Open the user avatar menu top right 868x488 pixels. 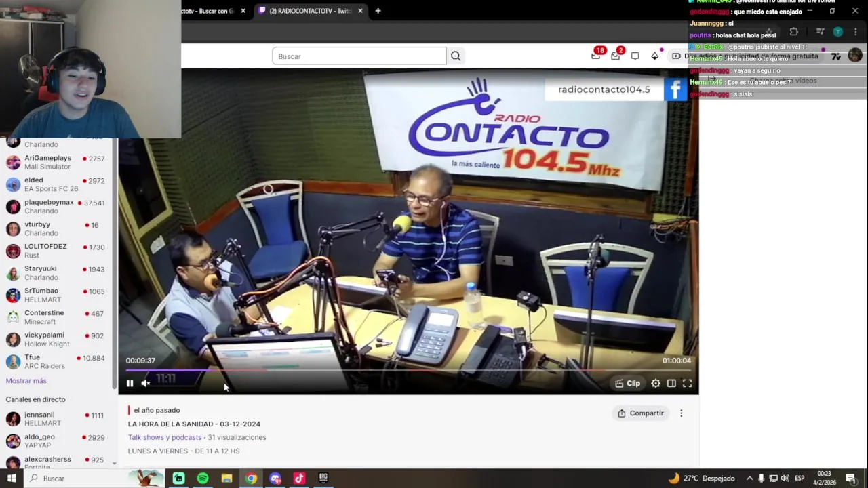click(x=855, y=56)
